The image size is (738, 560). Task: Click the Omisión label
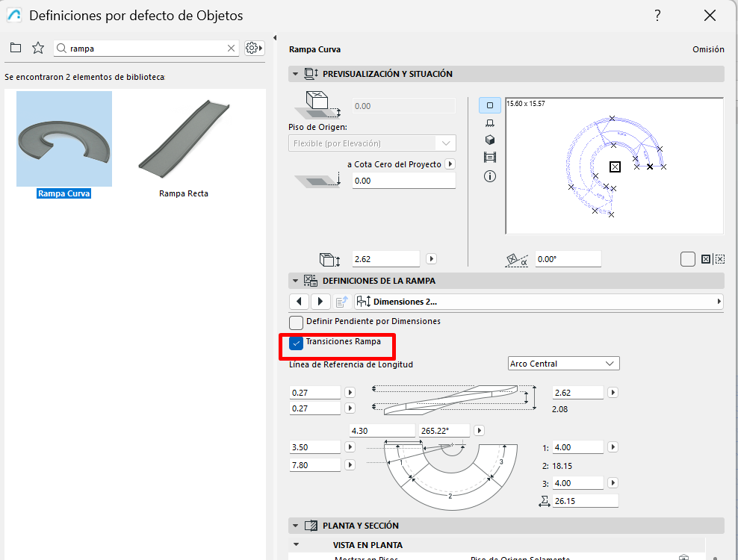[708, 49]
